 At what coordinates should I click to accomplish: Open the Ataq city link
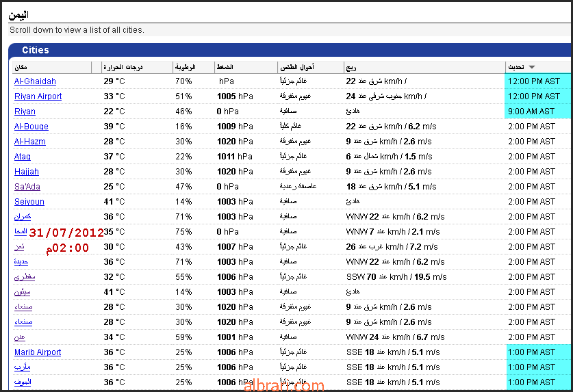coord(23,157)
